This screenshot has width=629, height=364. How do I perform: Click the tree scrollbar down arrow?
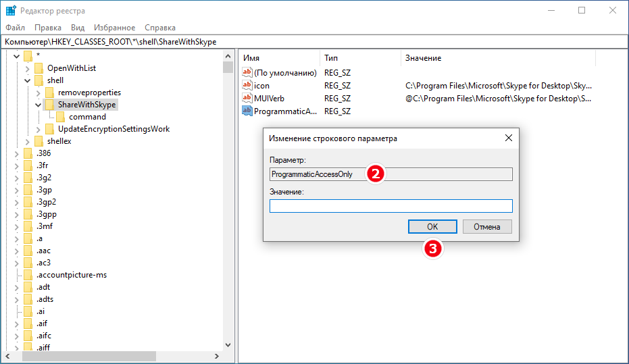(x=228, y=345)
